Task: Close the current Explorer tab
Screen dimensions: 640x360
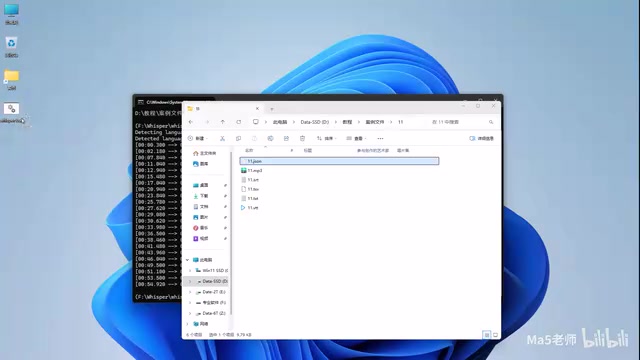Action: (x=257, y=109)
